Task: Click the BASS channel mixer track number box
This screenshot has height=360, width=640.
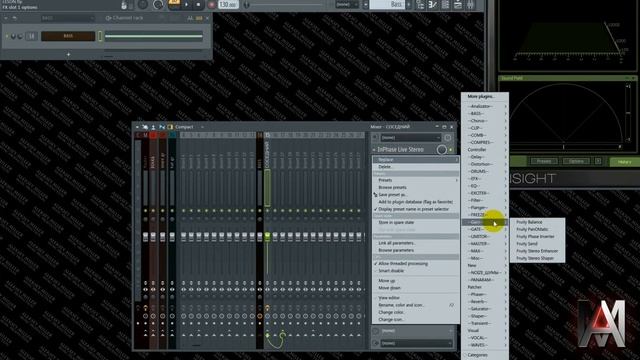Action: tap(31, 36)
